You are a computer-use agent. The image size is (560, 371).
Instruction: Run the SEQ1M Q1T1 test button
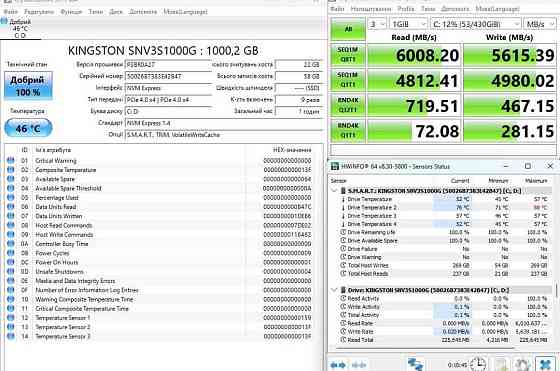pyautogui.click(x=348, y=80)
